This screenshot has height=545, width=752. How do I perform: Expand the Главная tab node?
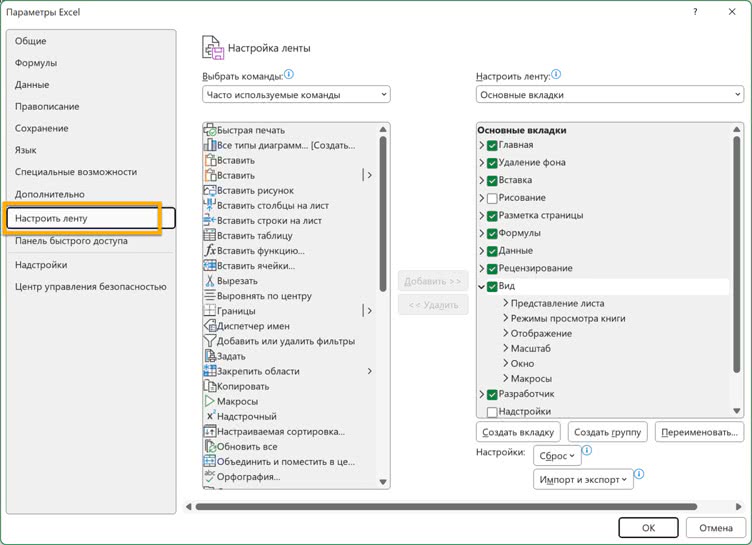tap(482, 145)
